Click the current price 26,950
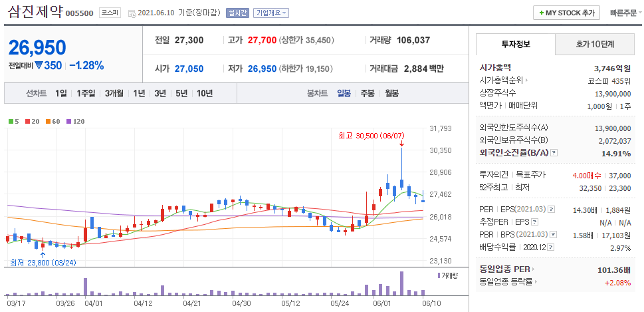This screenshot has height=312, width=644. (37, 48)
